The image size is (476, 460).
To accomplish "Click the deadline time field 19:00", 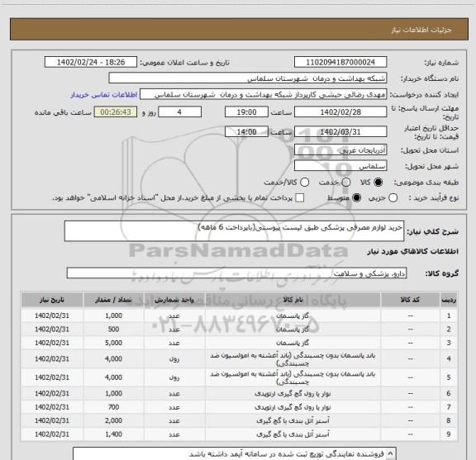I will click(x=246, y=112).
